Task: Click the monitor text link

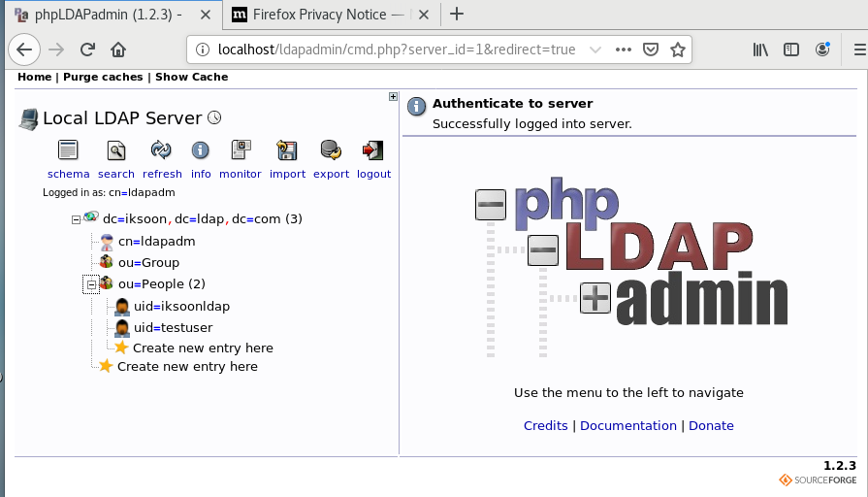Action: pyautogui.click(x=241, y=174)
